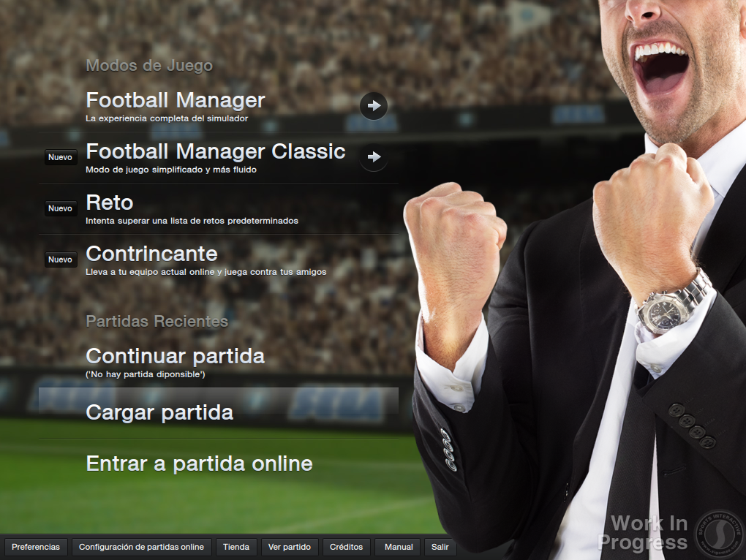
Task: Click the arrow icon beside Football Manager
Action: pos(374,105)
